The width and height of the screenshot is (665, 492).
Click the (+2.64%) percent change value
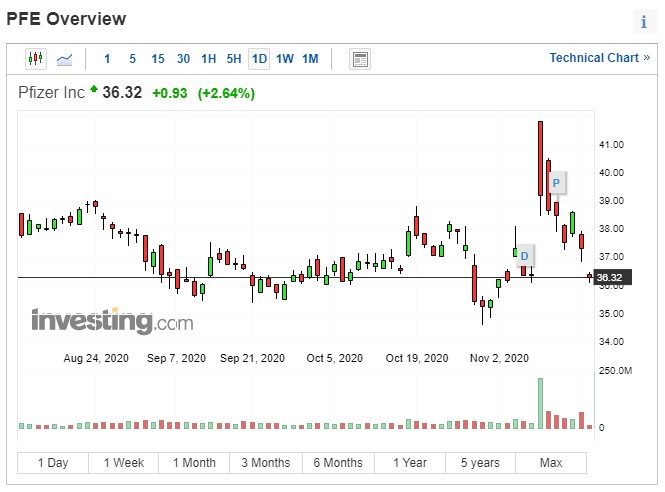(226, 93)
